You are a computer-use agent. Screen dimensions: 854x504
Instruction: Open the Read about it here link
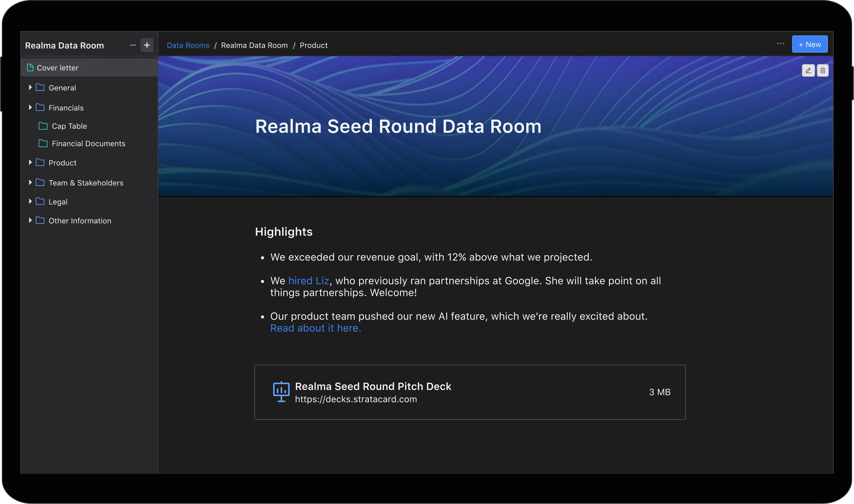[x=316, y=328]
